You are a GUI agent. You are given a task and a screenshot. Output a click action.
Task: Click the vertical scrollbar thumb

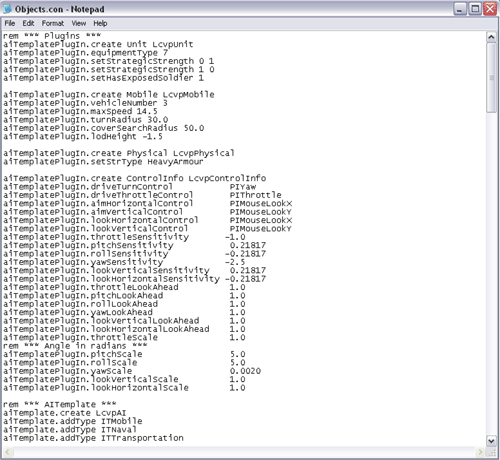491,78
